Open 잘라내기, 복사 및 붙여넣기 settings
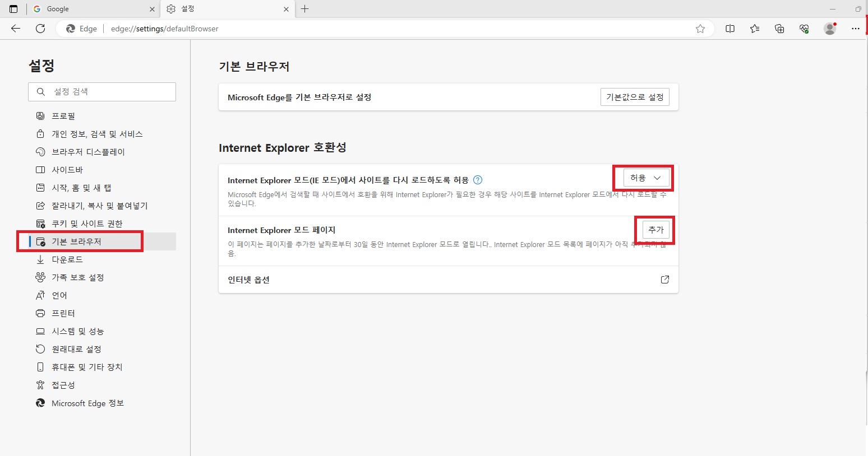This screenshot has height=456, width=868. 102,206
